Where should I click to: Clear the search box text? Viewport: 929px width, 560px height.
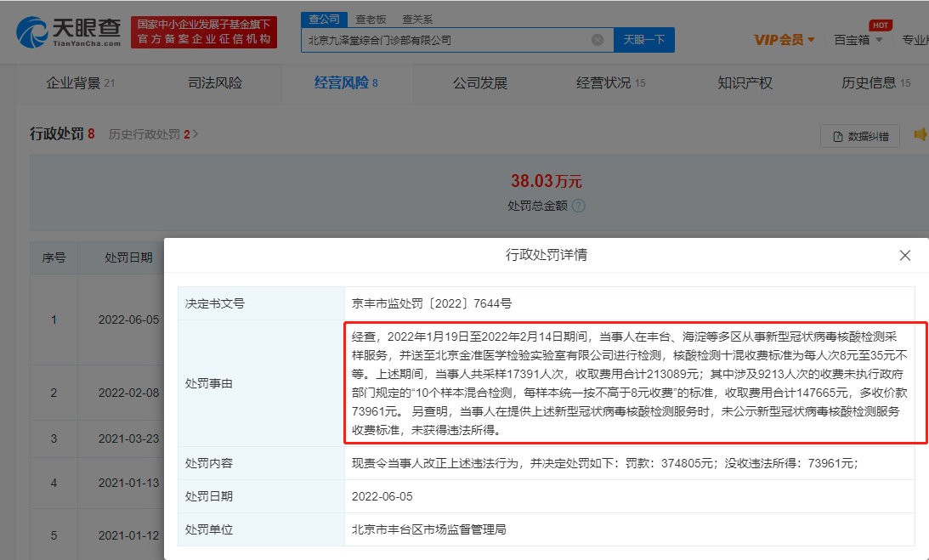598,40
